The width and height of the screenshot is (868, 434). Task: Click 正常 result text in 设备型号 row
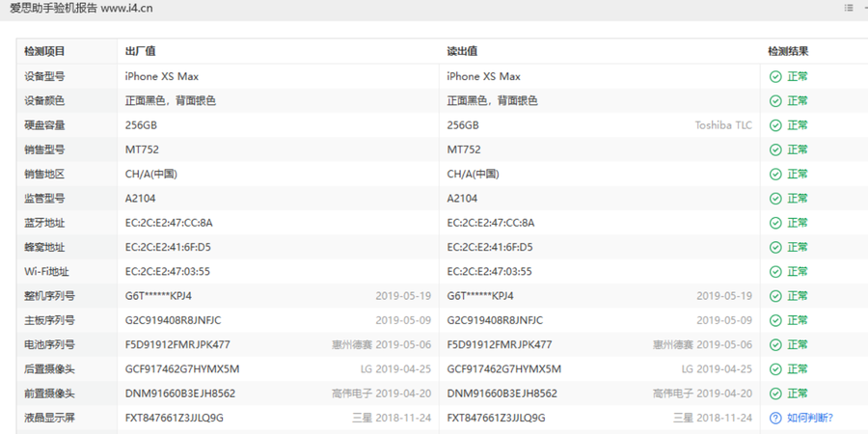click(x=798, y=76)
